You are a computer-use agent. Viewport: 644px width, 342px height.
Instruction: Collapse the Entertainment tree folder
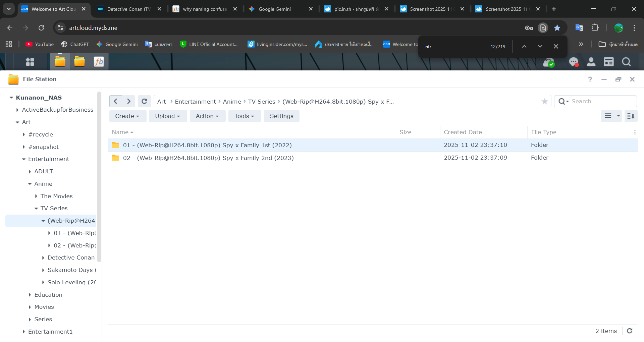click(24, 159)
